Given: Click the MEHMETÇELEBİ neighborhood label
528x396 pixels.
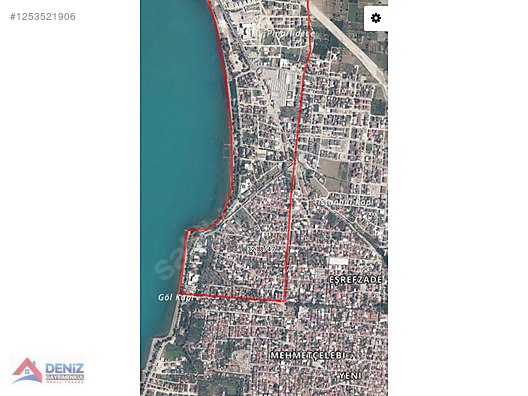Looking at the screenshot, I should tap(308, 356).
